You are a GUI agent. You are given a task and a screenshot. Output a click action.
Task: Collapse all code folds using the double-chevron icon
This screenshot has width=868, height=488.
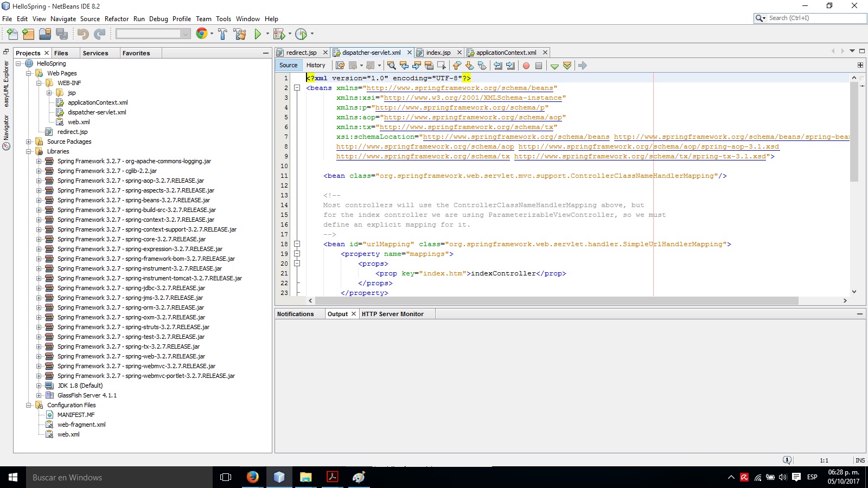click(567, 65)
